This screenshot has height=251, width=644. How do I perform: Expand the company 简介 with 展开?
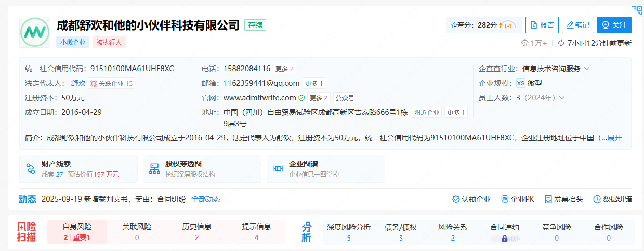tap(614, 138)
